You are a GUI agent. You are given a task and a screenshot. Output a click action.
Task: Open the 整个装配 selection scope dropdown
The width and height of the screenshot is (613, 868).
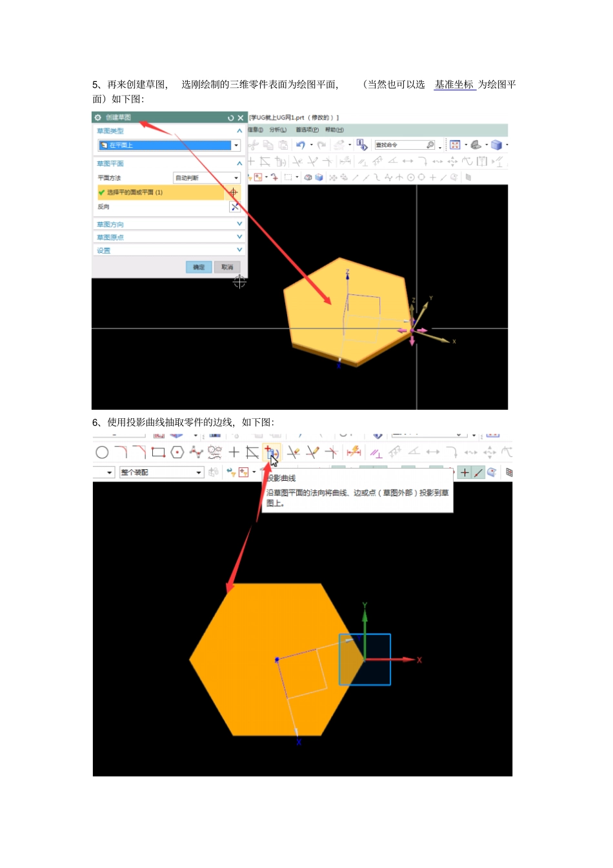pos(161,472)
